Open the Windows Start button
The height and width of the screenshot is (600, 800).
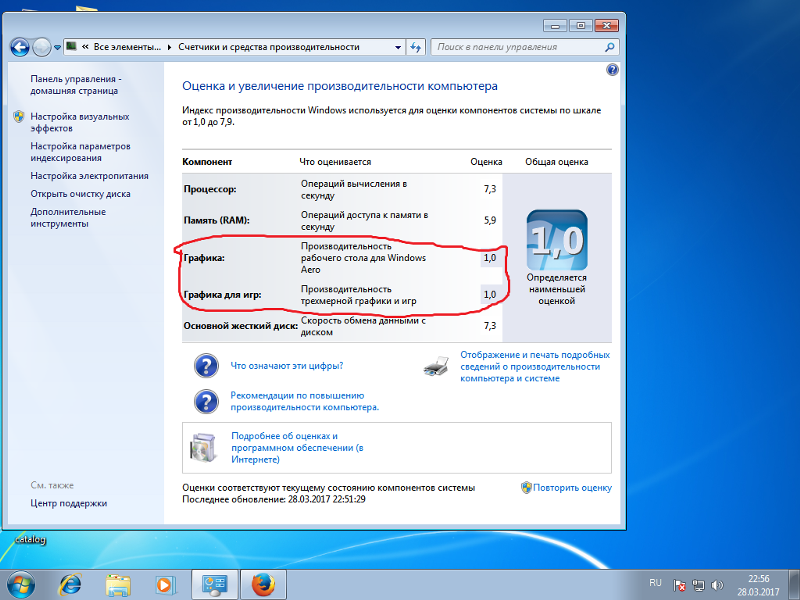tap(21, 585)
